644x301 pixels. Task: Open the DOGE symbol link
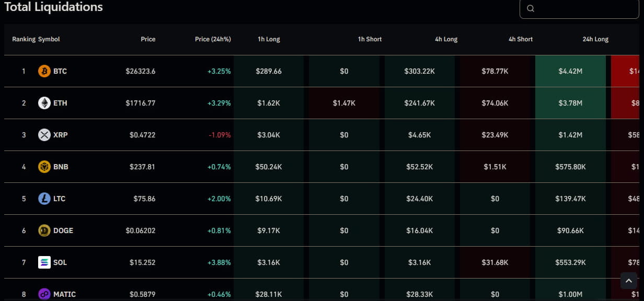[x=63, y=230]
